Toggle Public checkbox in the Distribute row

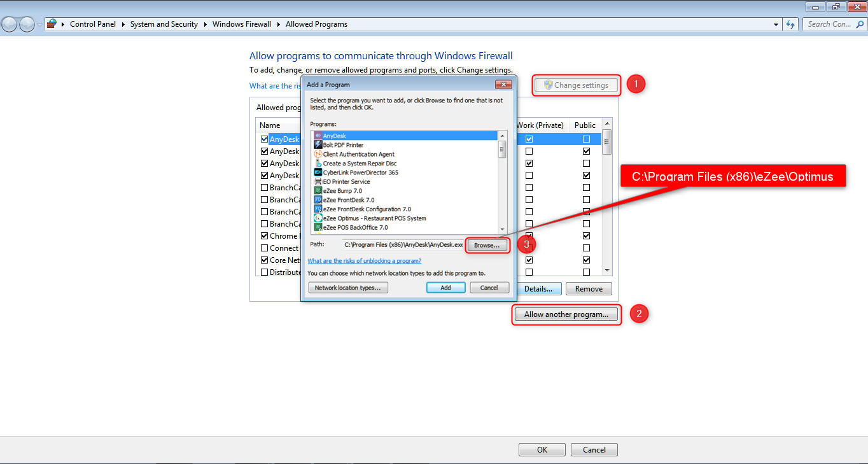coord(586,272)
